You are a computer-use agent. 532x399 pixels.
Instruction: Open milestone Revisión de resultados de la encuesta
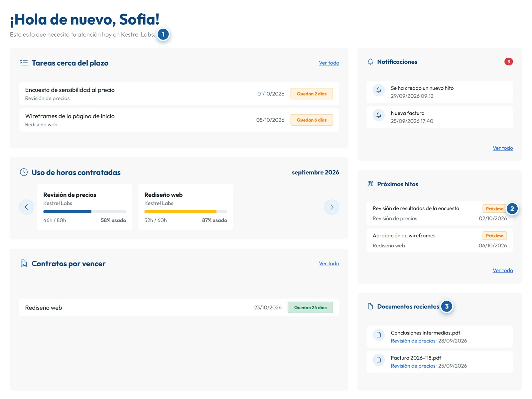pyautogui.click(x=440, y=213)
